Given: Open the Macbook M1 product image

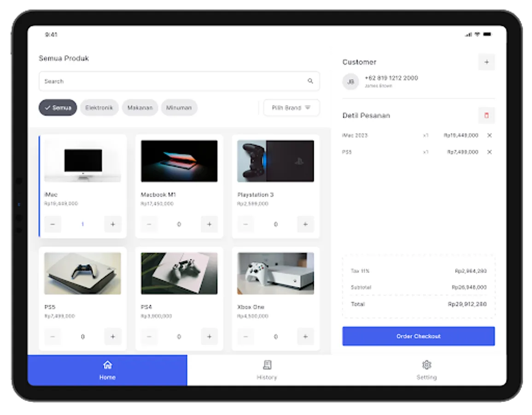Looking at the screenshot, I should (179, 161).
